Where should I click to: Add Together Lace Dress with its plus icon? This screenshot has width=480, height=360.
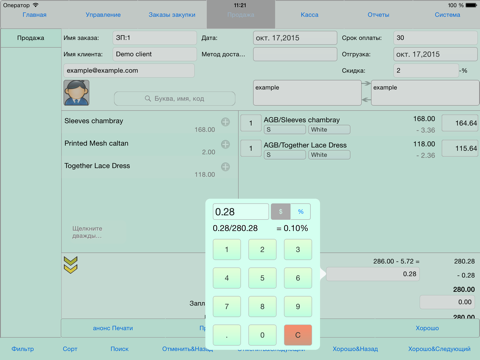(x=225, y=167)
